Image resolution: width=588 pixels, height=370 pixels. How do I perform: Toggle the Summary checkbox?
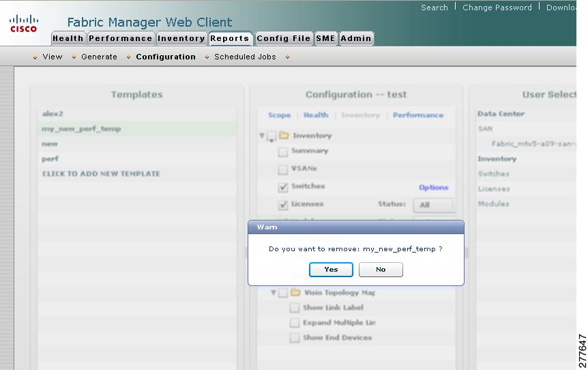[x=283, y=152]
